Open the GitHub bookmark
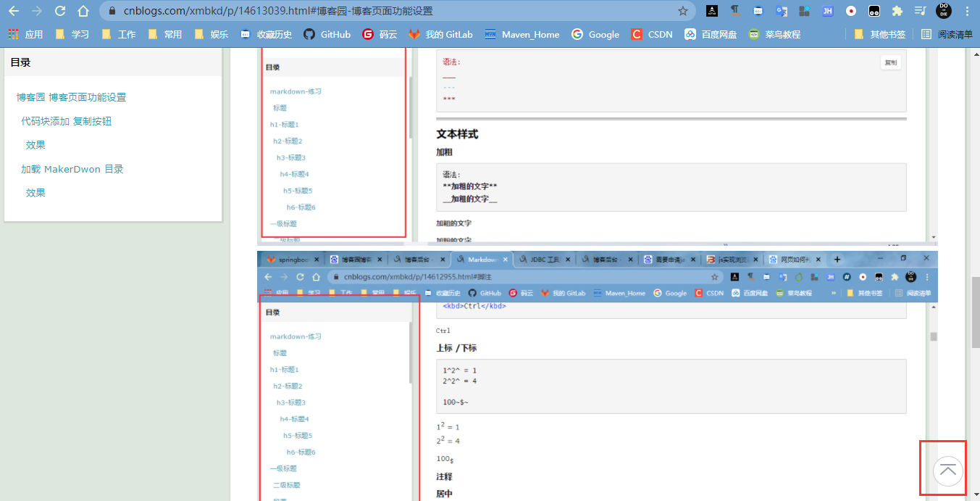This screenshot has height=501, width=980. [327, 34]
